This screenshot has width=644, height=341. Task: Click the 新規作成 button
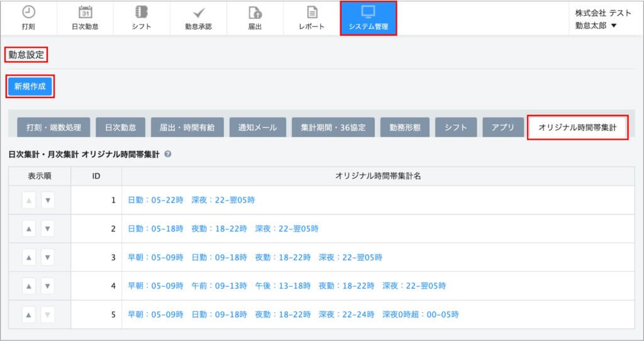30,86
